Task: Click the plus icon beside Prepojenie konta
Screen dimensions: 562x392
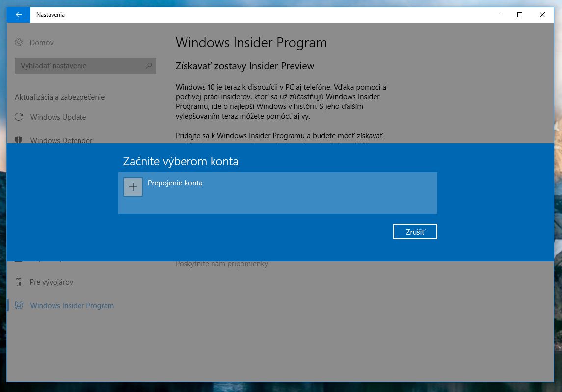Action: pos(133,187)
